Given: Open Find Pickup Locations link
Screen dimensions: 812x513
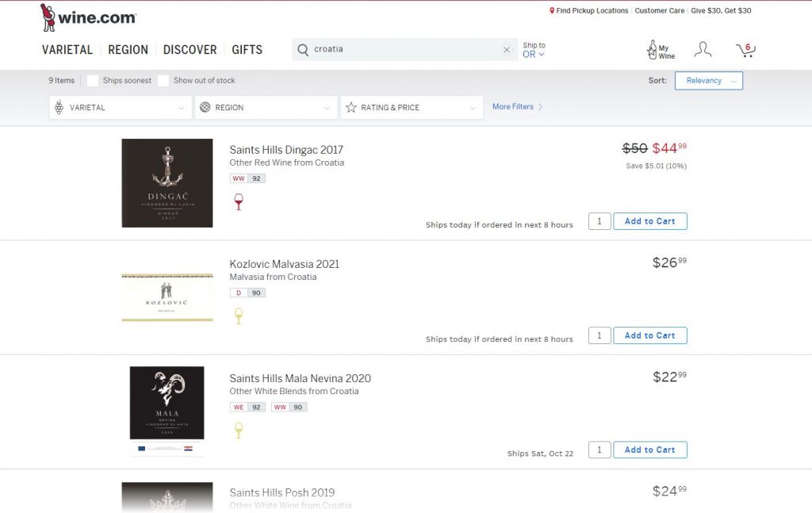Looking at the screenshot, I should click(x=592, y=10).
